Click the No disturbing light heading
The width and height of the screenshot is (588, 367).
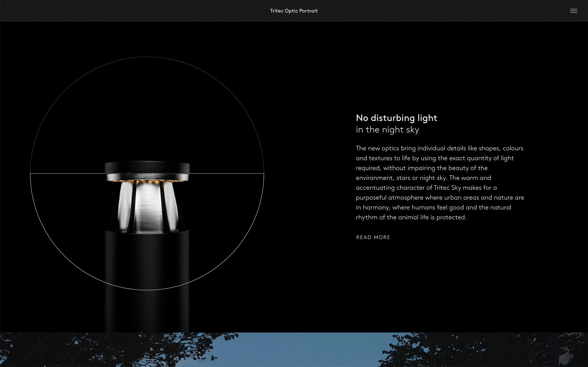(x=396, y=118)
